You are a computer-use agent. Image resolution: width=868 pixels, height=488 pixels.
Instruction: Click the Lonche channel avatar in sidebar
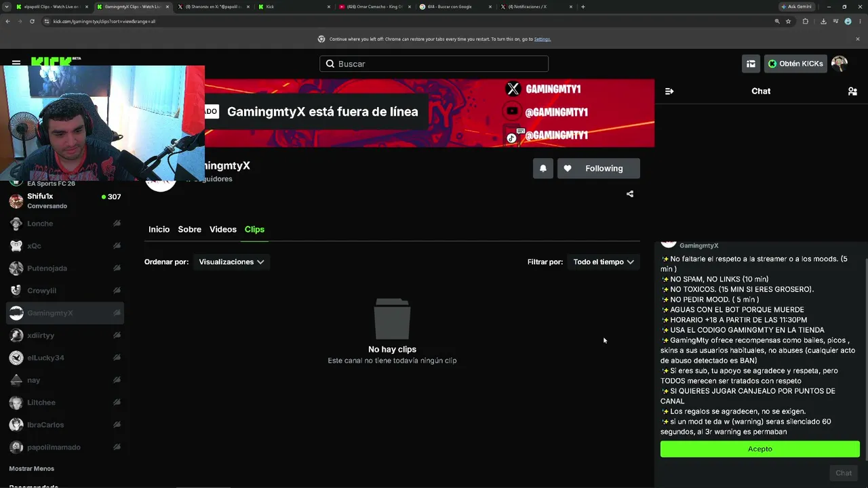tap(16, 224)
